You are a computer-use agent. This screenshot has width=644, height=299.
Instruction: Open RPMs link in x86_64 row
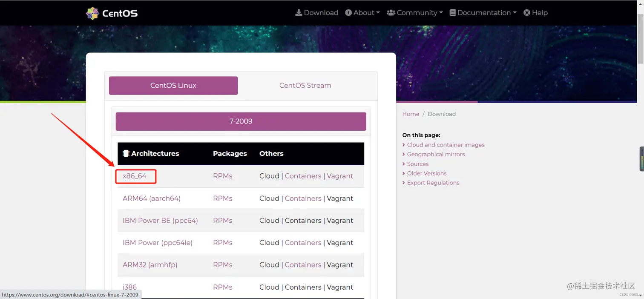click(x=223, y=176)
